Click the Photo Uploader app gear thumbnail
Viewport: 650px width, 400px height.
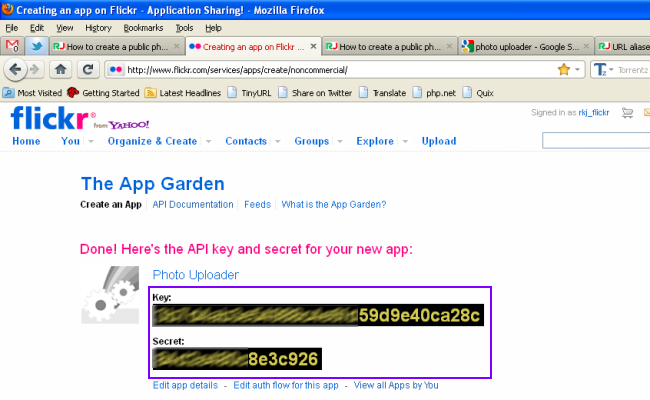[110, 295]
